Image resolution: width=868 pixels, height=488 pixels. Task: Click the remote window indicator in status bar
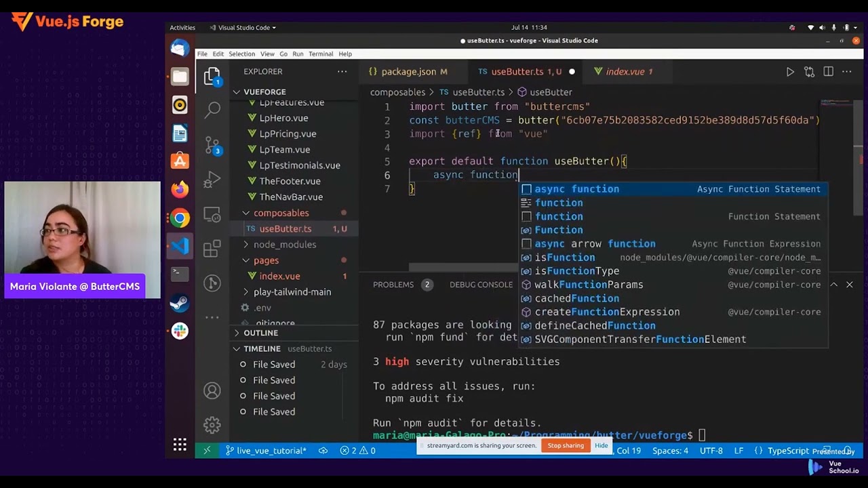tap(207, 450)
